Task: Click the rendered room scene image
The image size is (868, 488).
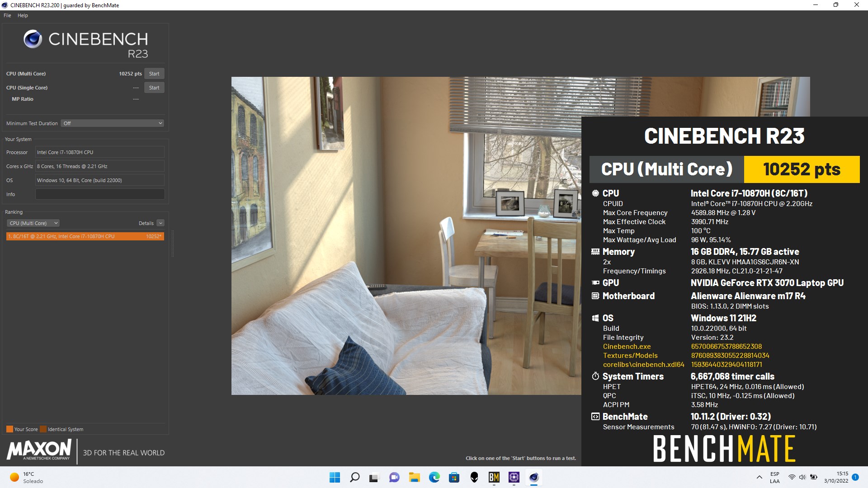Action: pyautogui.click(x=406, y=235)
